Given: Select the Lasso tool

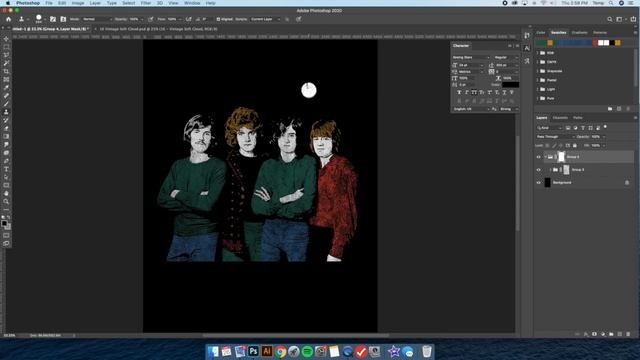Looking at the screenshot, I should (6, 55).
